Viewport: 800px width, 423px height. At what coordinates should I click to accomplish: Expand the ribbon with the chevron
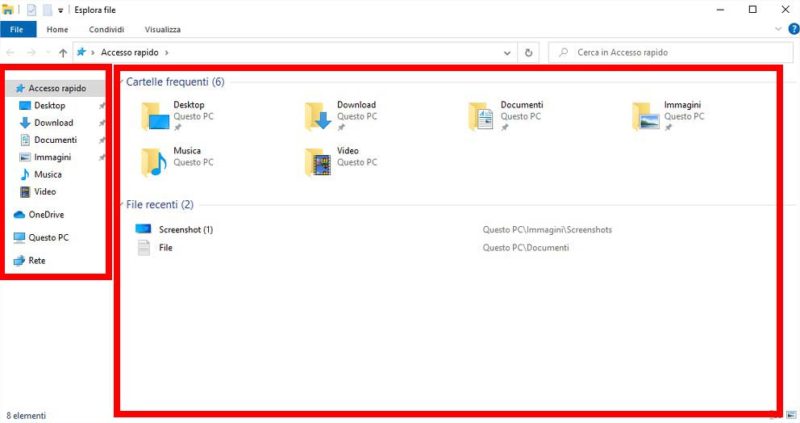778,29
